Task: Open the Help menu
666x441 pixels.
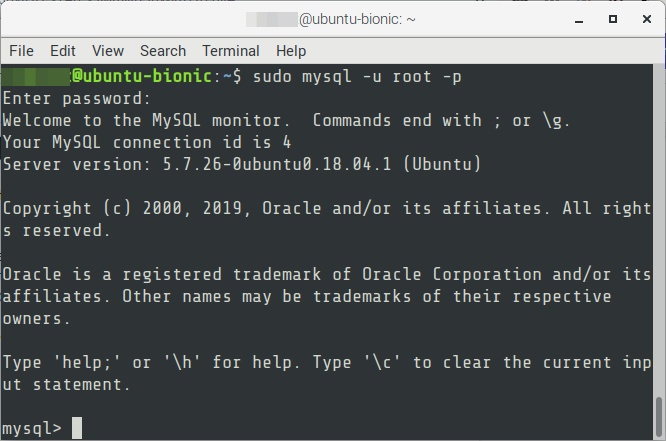Action: point(291,51)
